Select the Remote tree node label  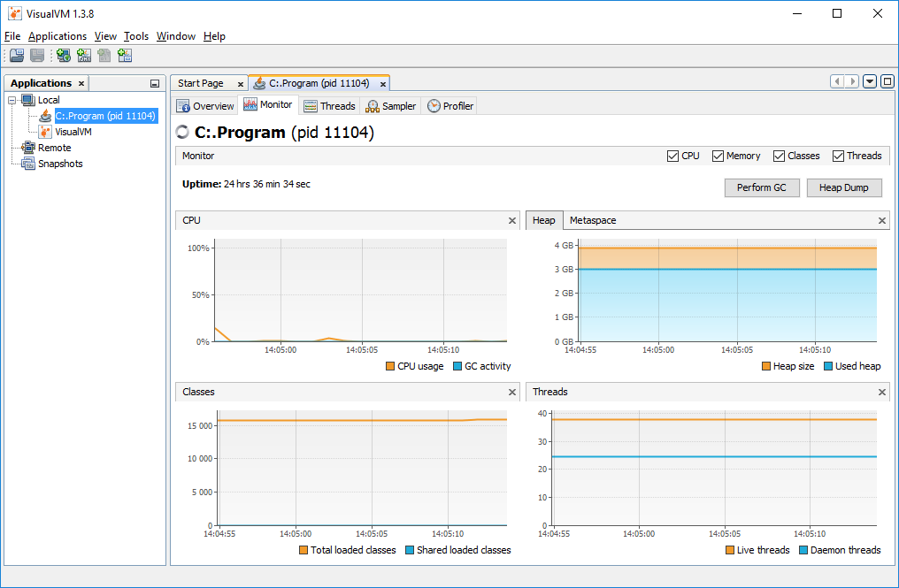click(55, 148)
